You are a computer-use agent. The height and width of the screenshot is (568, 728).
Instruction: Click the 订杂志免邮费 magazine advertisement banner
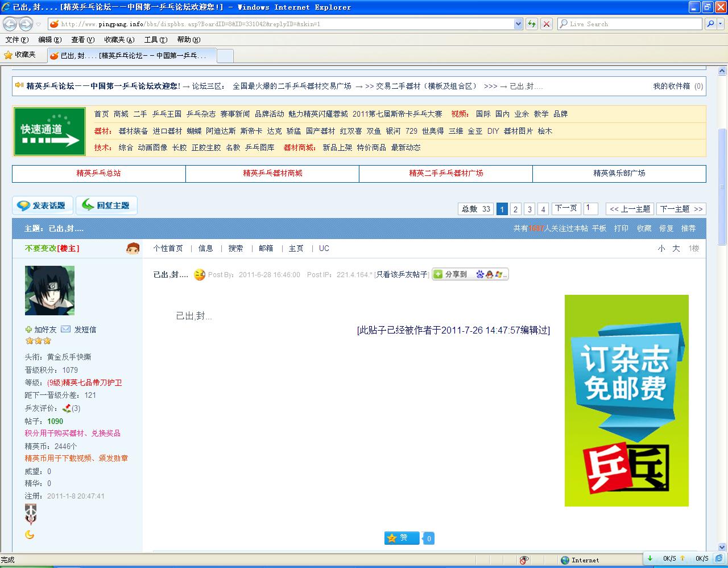(x=626, y=400)
